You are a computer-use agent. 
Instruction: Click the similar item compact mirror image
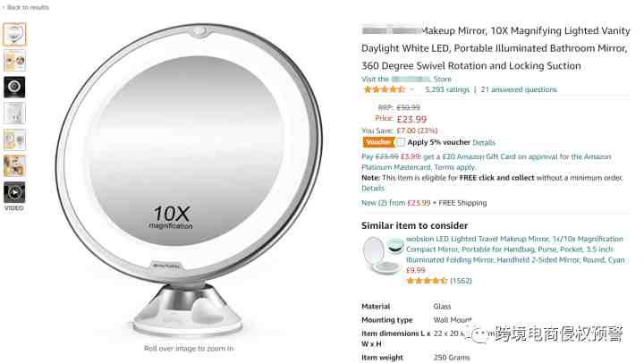[x=383, y=255]
